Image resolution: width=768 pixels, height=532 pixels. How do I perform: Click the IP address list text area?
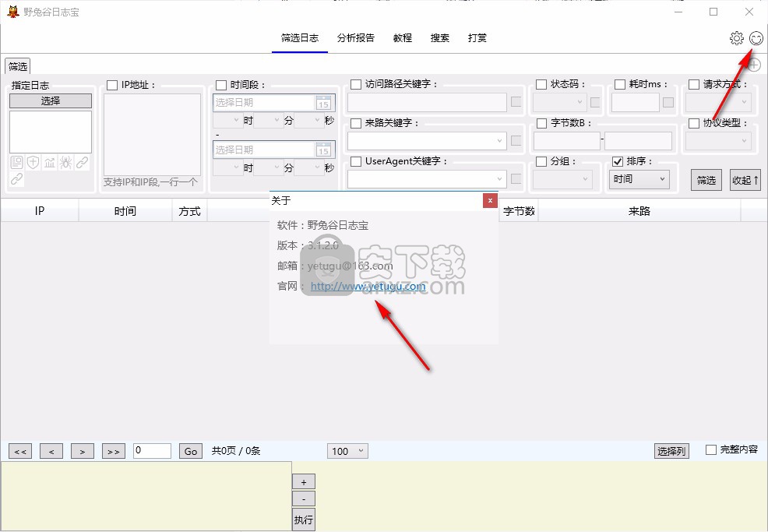[153, 135]
